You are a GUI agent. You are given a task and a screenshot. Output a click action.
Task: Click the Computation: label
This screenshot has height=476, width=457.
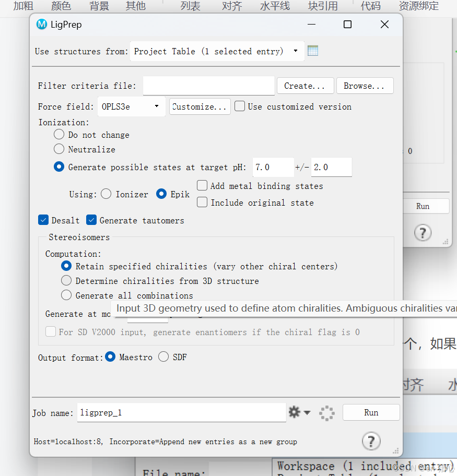73,254
